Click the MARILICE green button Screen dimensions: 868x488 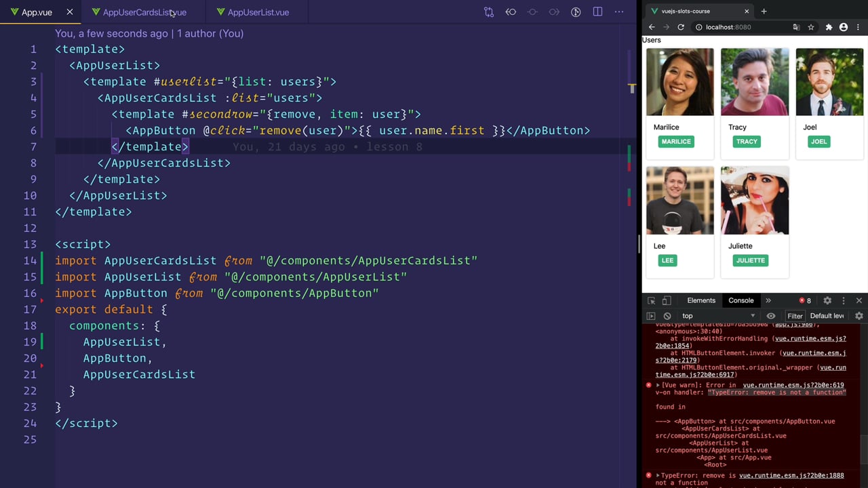[676, 142]
